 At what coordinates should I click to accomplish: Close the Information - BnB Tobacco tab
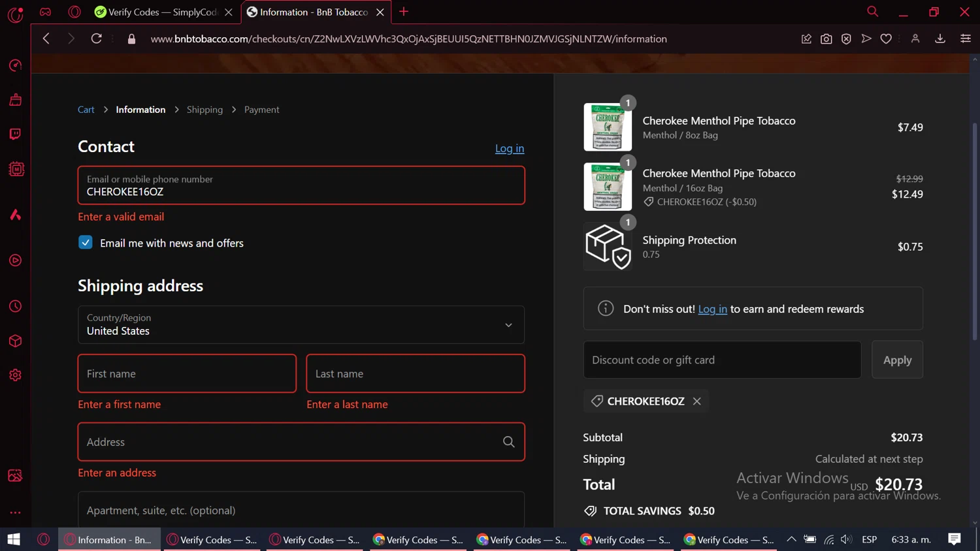[x=380, y=12]
